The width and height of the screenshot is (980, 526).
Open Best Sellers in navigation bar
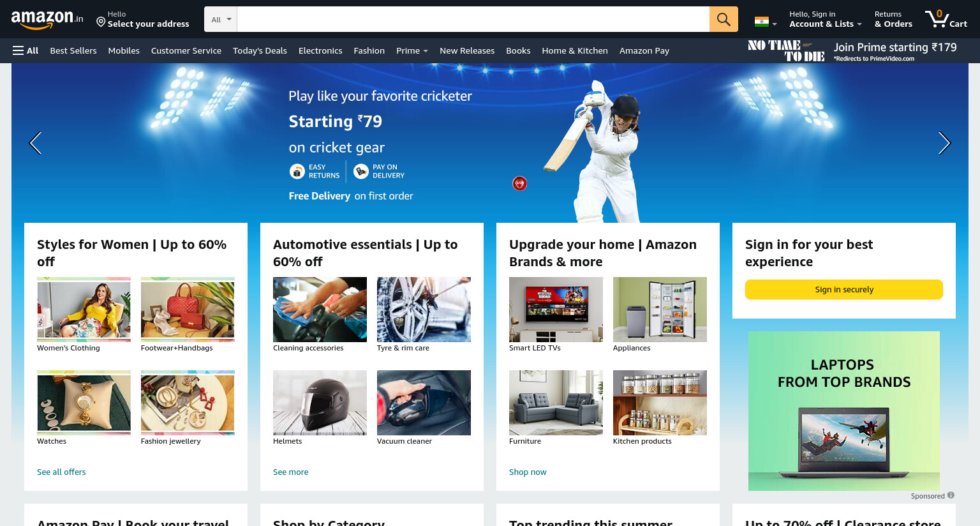[x=73, y=50]
